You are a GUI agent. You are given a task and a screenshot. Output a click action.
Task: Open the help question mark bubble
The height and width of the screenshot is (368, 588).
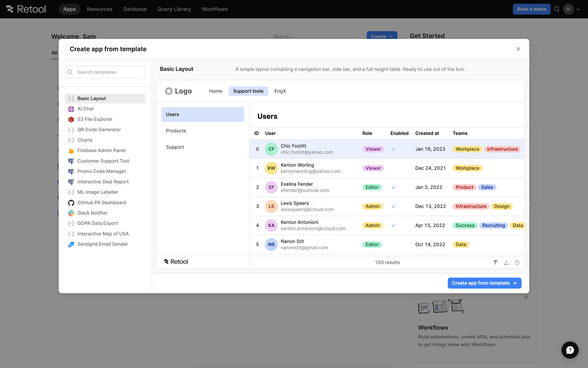pyautogui.click(x=570, y=350)
